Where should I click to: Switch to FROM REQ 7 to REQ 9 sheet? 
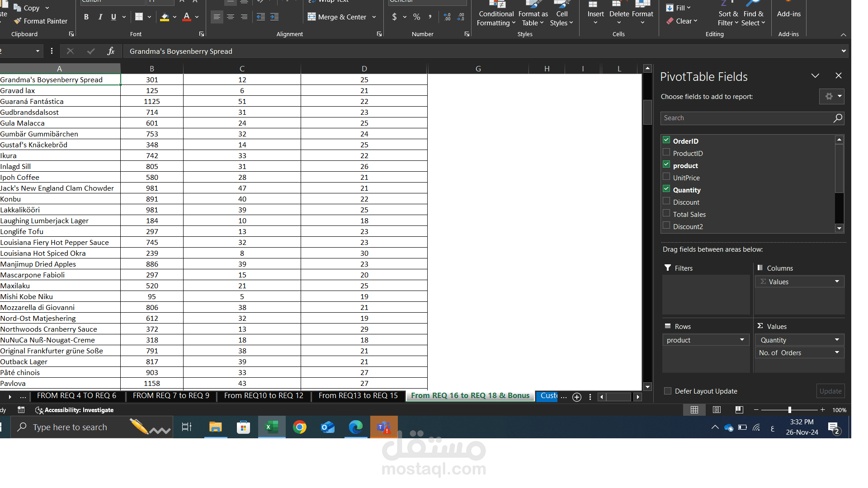tap(171, 396)
